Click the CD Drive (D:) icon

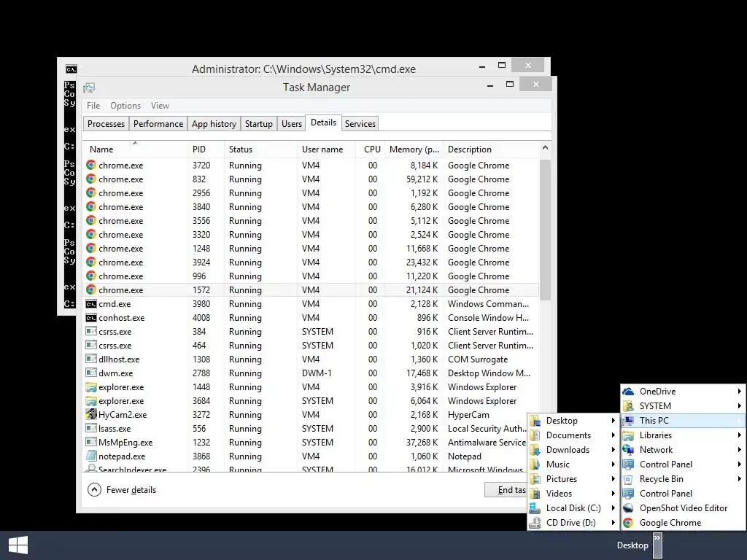coord(535,523)
